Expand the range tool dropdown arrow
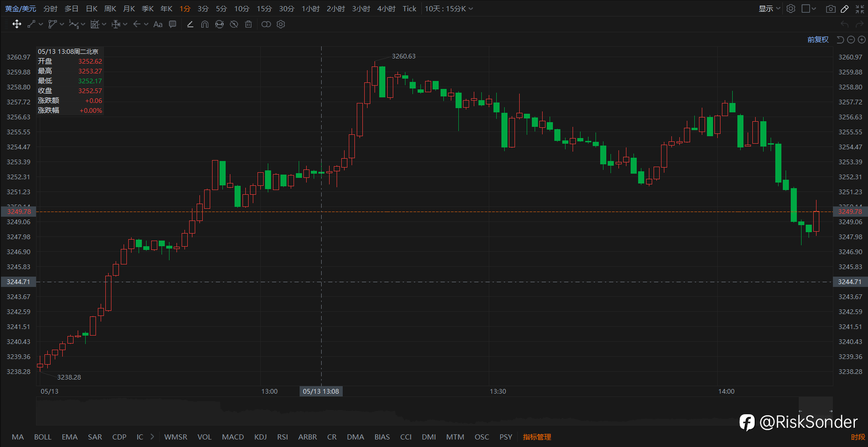This screenshot has width=868, height=447. pyautogui.click(x=125, y=24)
